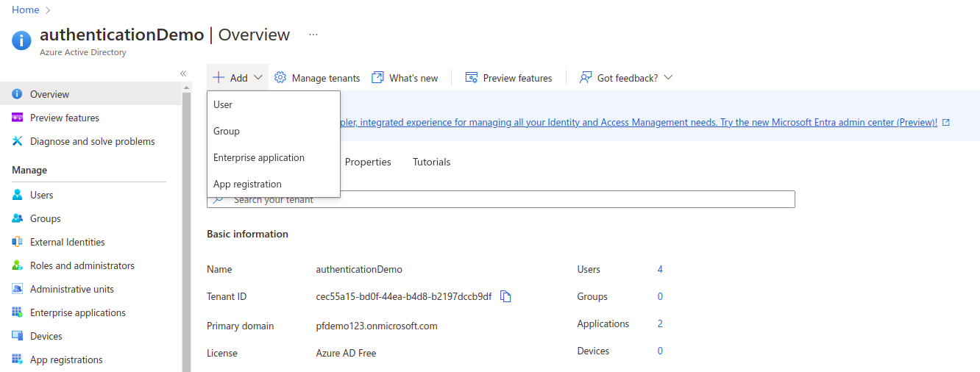Viewport: 980px width, 372px height.
Task: Collapse the sidebar with double chevron
Action: [183, 74]
